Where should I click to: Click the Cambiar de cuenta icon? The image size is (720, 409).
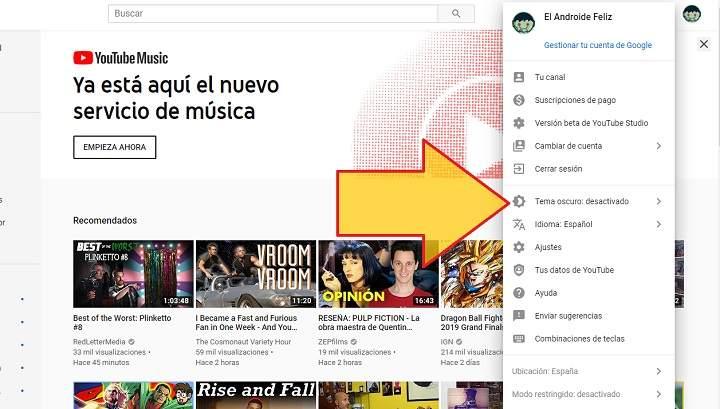click(x=519, y=146)
